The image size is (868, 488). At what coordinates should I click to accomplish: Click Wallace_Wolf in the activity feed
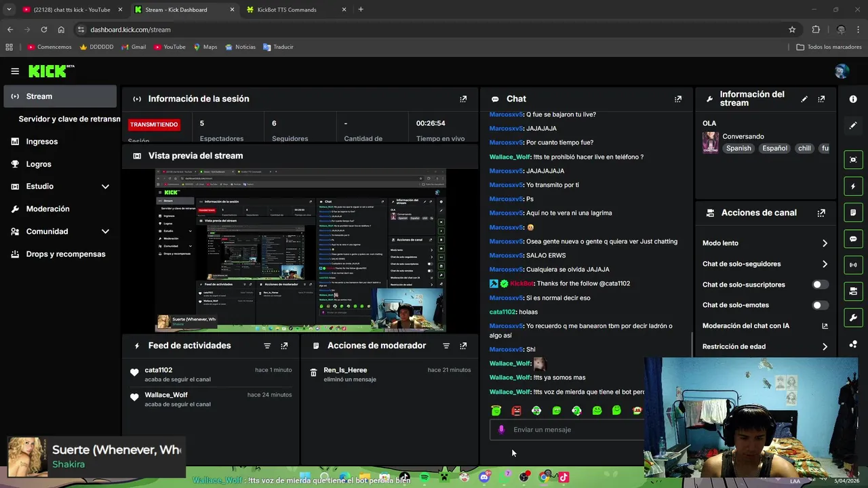coord(166,395)
